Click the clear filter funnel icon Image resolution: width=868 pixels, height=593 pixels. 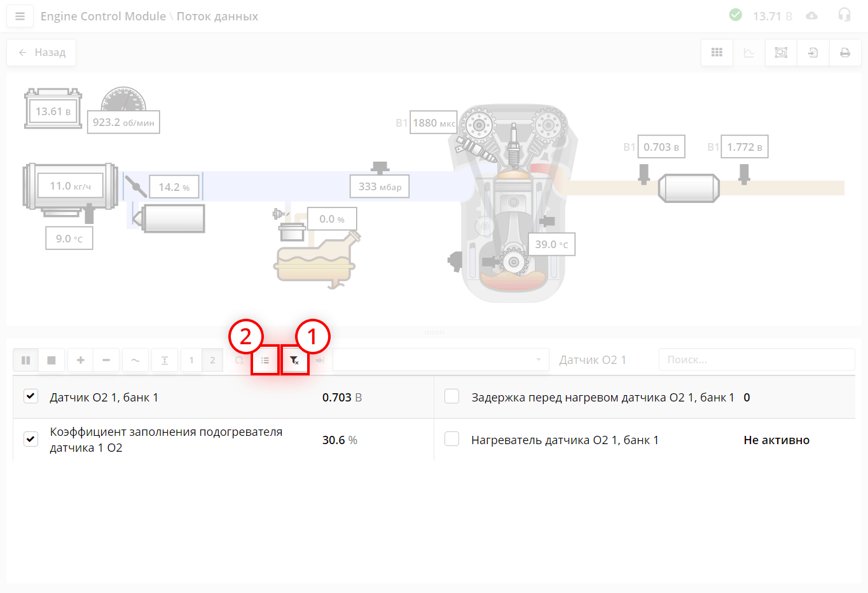point(294,361)
